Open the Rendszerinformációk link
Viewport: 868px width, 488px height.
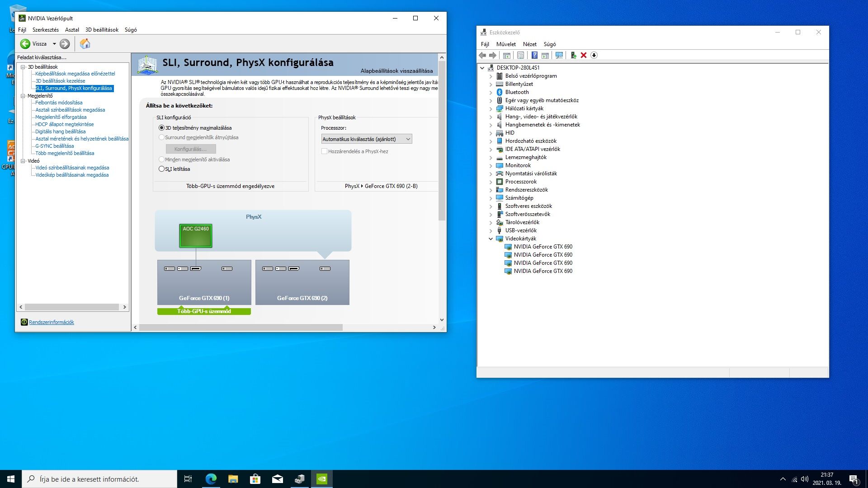[52, 322]
